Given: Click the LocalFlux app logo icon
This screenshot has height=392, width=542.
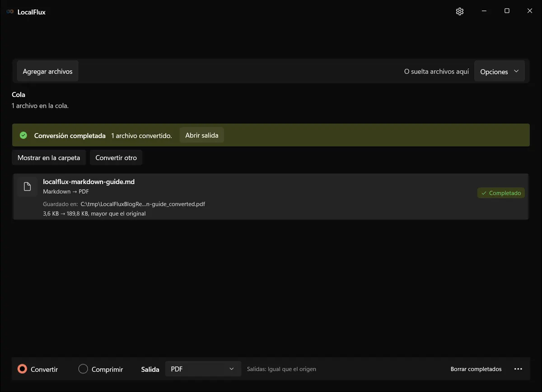Looking at the screenshot, I should pos(10,12).
